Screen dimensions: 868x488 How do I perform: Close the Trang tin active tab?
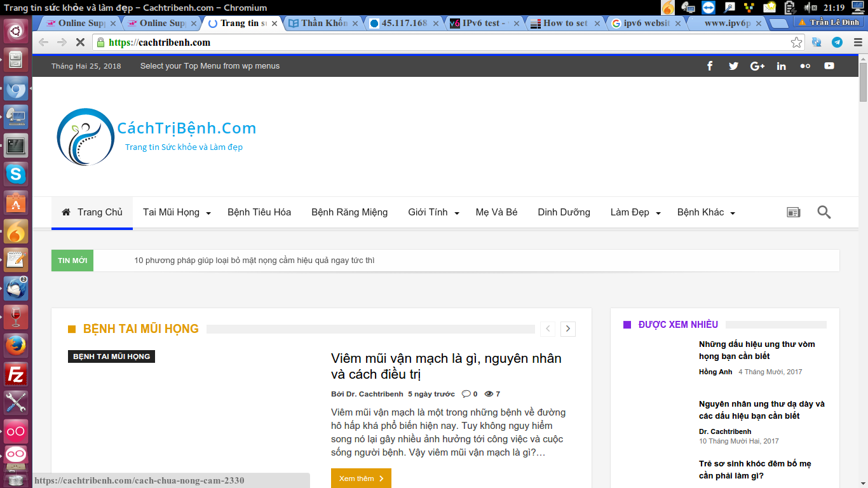(x=275, y=24)
